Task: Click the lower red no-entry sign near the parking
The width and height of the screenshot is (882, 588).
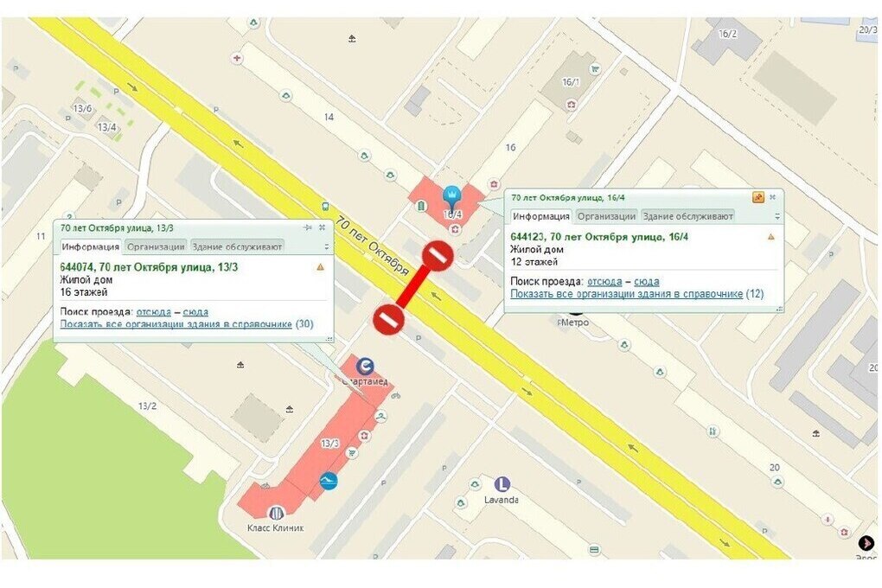Action: click(x=389, y=320)
